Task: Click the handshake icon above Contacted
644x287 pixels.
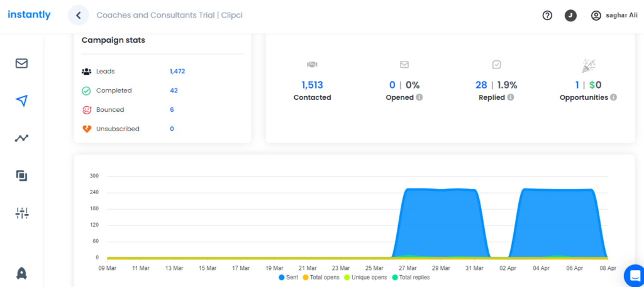Action: [x=312, y=64]
